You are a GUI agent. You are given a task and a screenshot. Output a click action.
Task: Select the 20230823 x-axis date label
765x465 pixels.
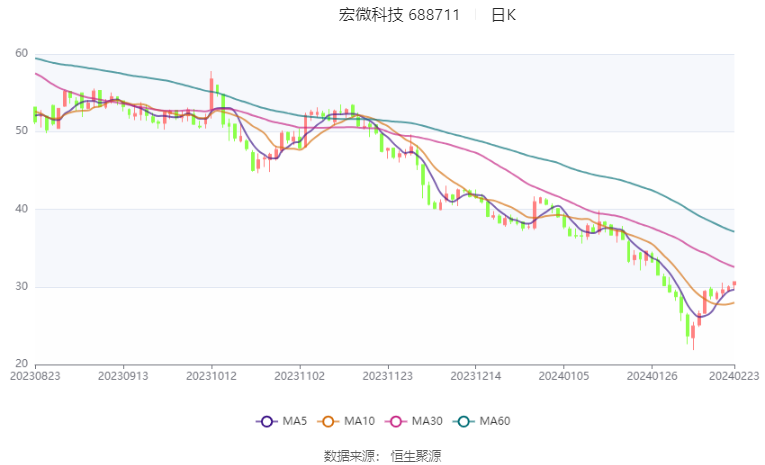[35, 376]
